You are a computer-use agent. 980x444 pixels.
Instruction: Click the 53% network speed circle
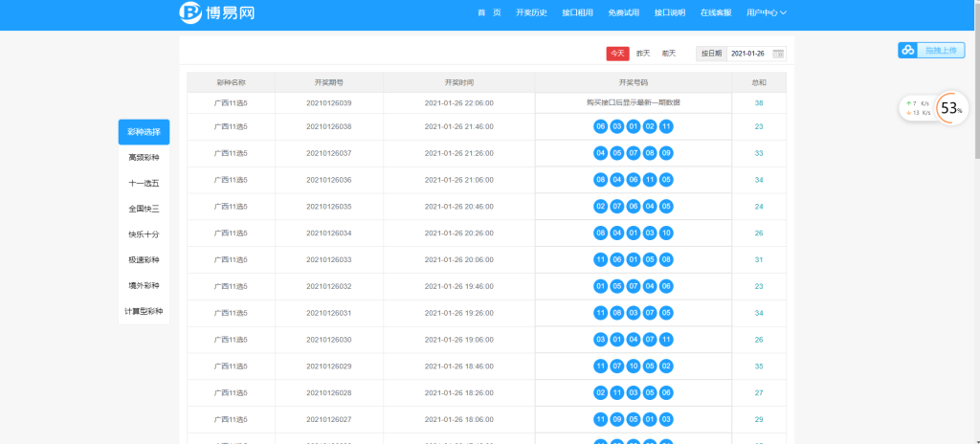(x=950, y=108)
